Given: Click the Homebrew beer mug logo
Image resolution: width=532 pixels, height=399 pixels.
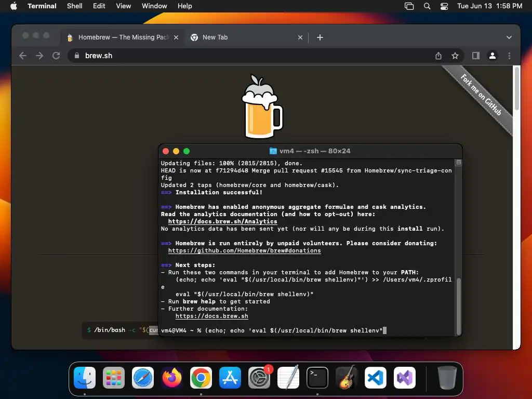Looking at the screenshot, I should [262, 107].
